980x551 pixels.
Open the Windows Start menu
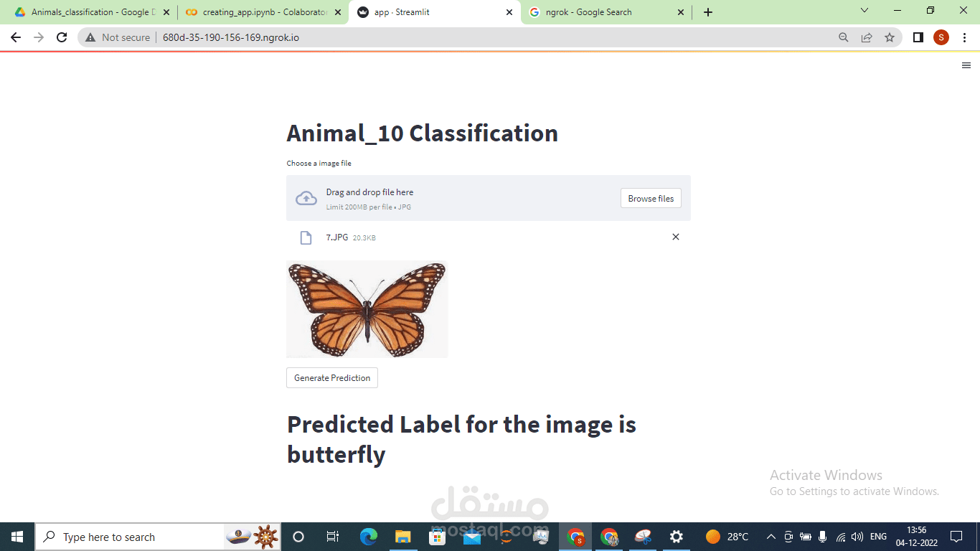17,537
